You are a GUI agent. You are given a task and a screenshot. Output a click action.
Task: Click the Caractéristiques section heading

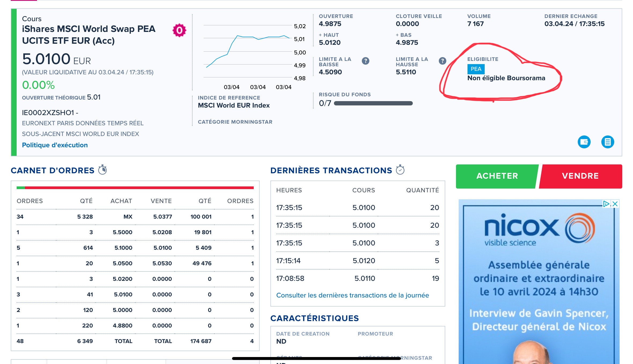314,318
